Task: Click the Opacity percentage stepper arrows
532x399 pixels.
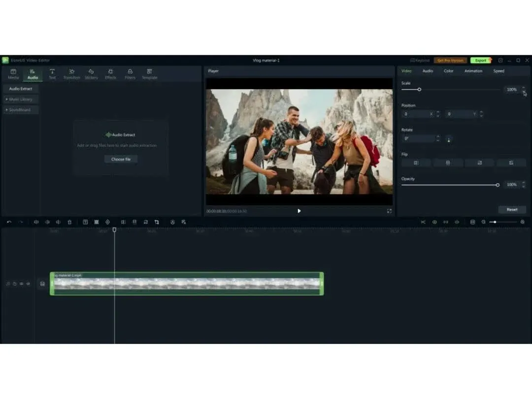Action: (x=523, y=185)
